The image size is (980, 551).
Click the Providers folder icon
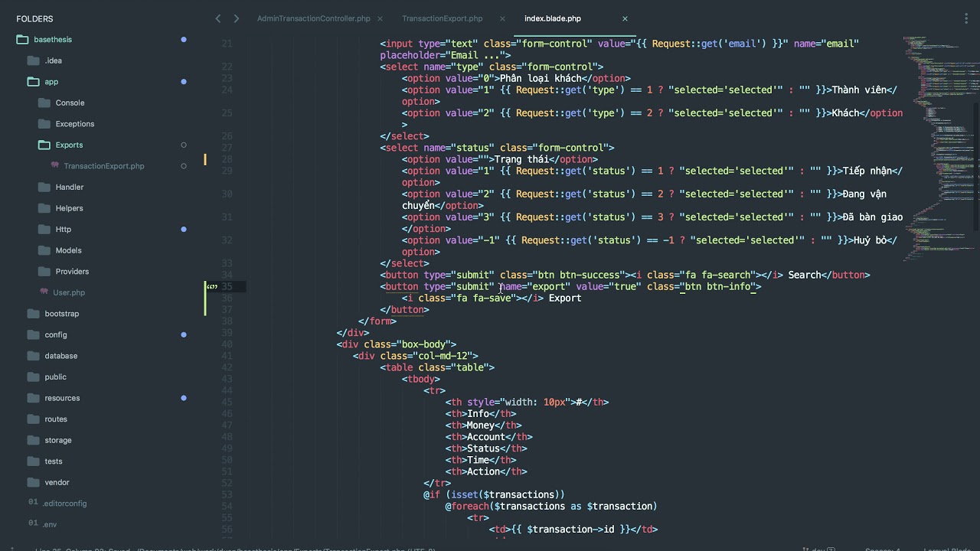point(44,272)
